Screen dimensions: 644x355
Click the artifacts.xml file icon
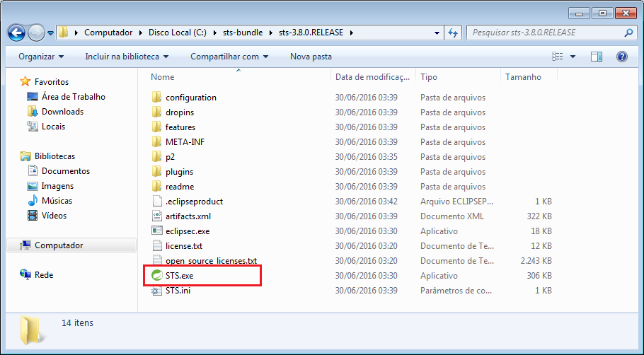[156, 216]
